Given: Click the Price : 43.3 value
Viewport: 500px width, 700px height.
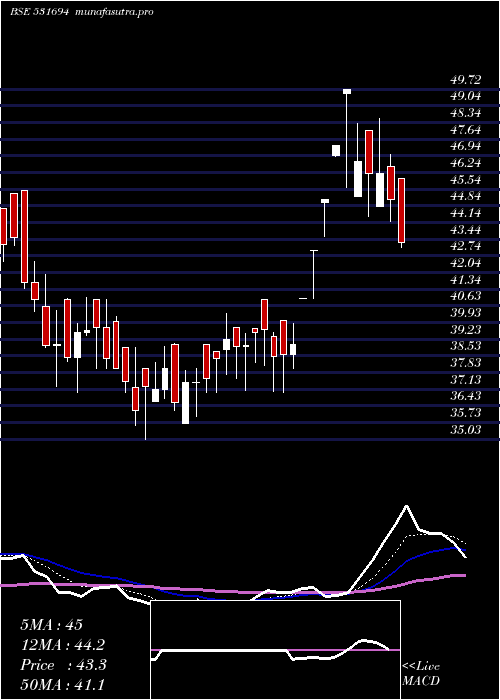Looking at the screenshot, I should click(x=63, y=665).
